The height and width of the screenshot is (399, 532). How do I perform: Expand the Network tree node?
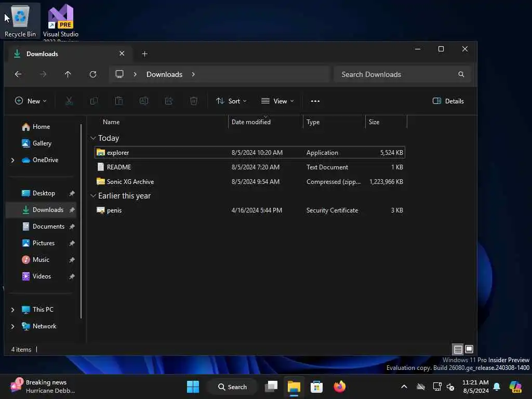pos(12,326)
